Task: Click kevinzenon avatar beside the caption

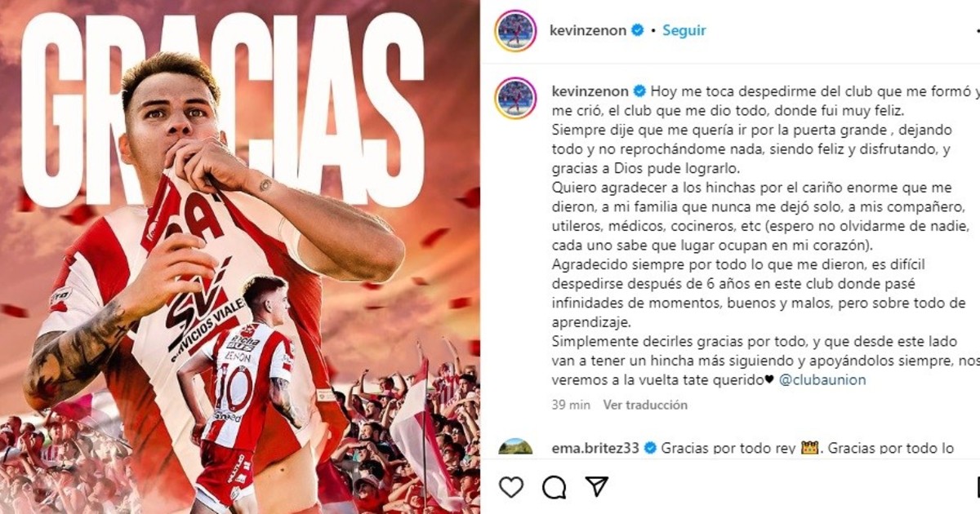Action: coord(516,99)
